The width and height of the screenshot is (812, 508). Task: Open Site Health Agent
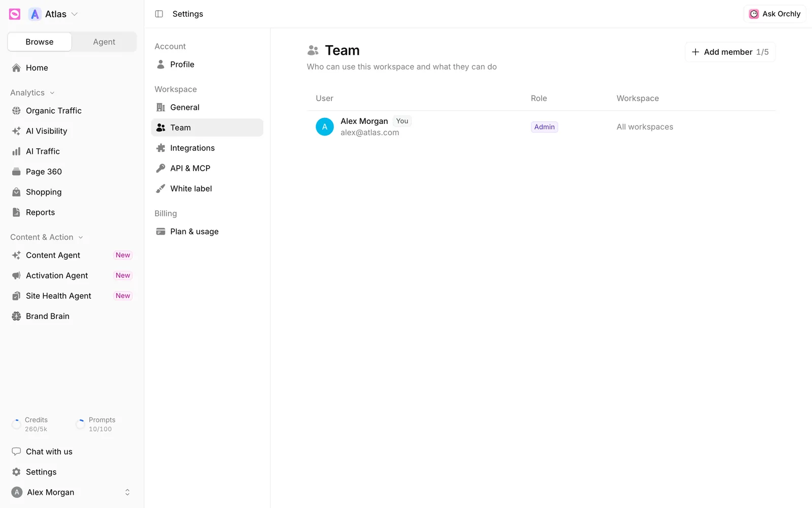(72, 296)
